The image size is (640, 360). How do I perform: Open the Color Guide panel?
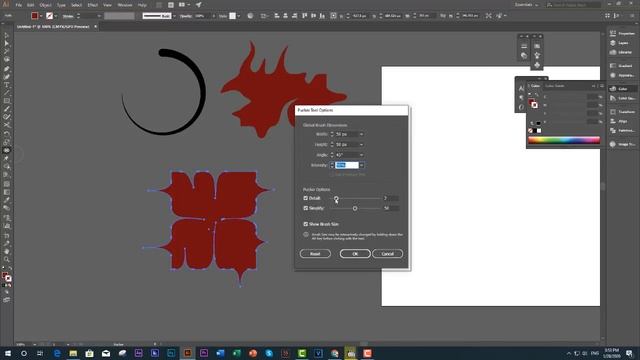click(622, 98)
